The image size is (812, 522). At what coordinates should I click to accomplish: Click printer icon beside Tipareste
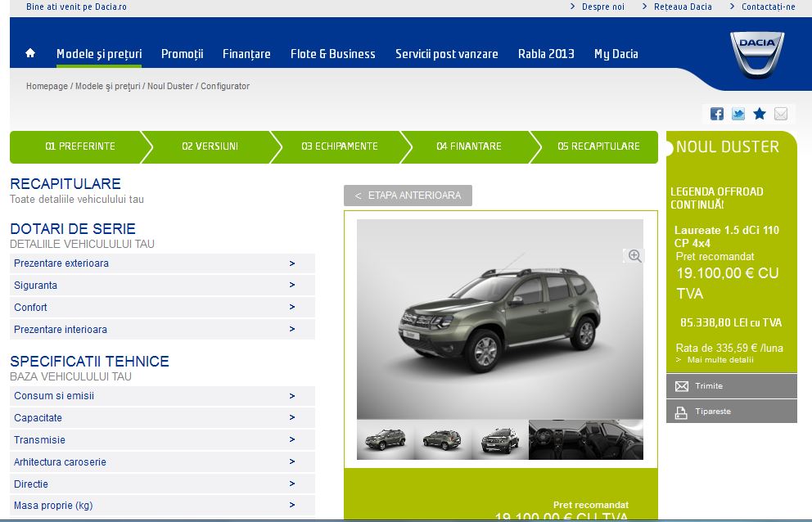tap(681, 412)
